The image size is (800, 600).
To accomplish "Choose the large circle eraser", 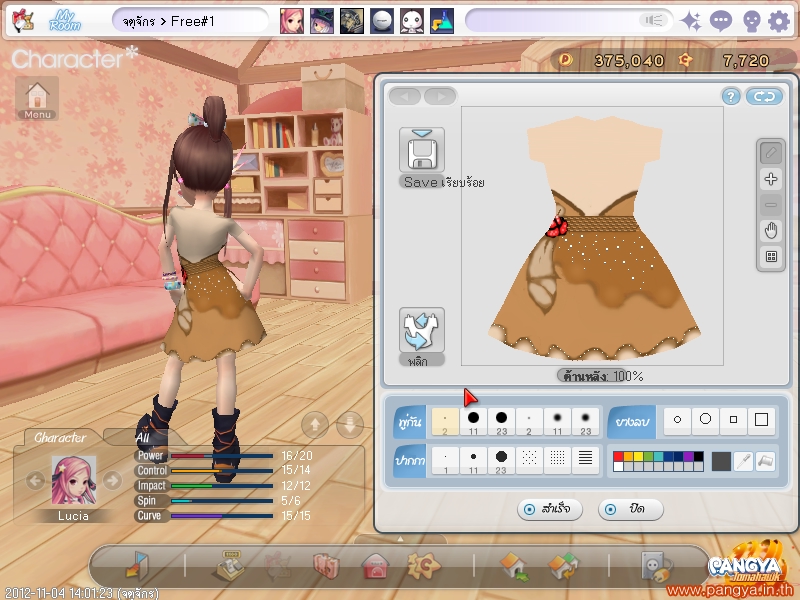I will (x=706, y=420).
